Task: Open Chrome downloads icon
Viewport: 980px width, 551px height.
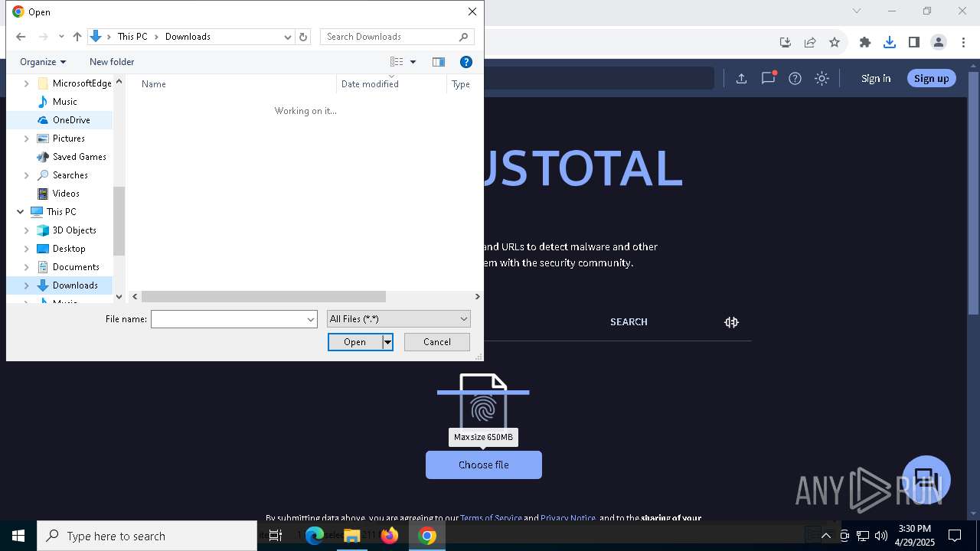Action: 890,42
